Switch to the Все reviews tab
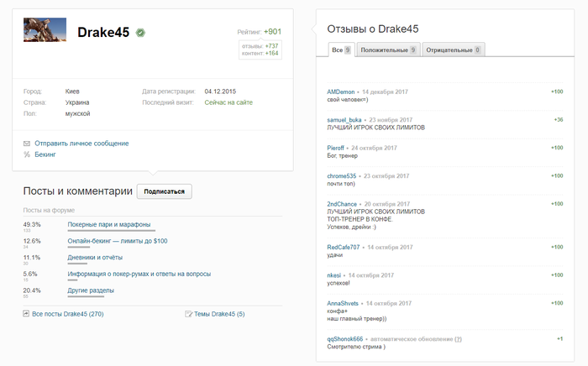Image resolution: width=588 pixels, height=366 pixels. click(341, 50)
